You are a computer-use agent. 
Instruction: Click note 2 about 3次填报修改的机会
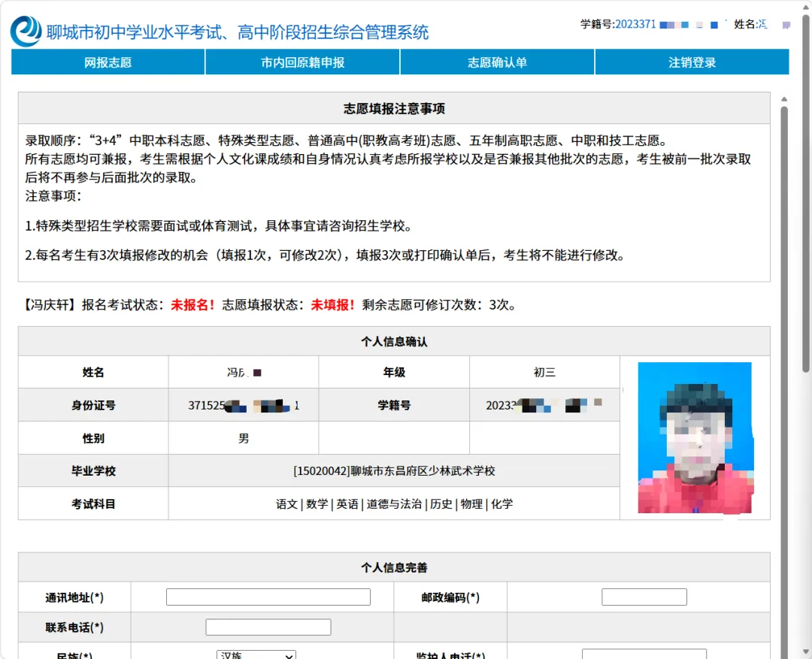[325, 255]
